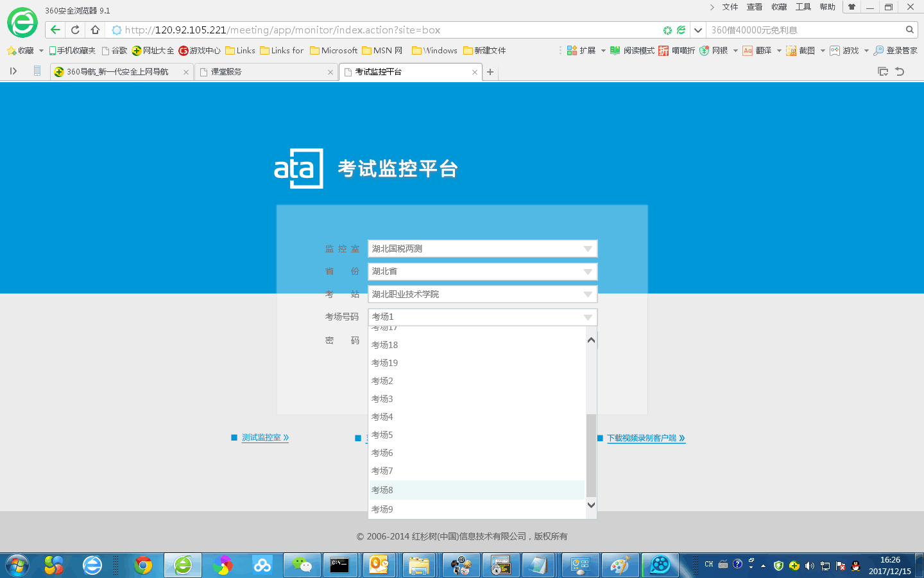Expand the 翻译 dropdown arrow
924x578 pixels.
[779, 51]
